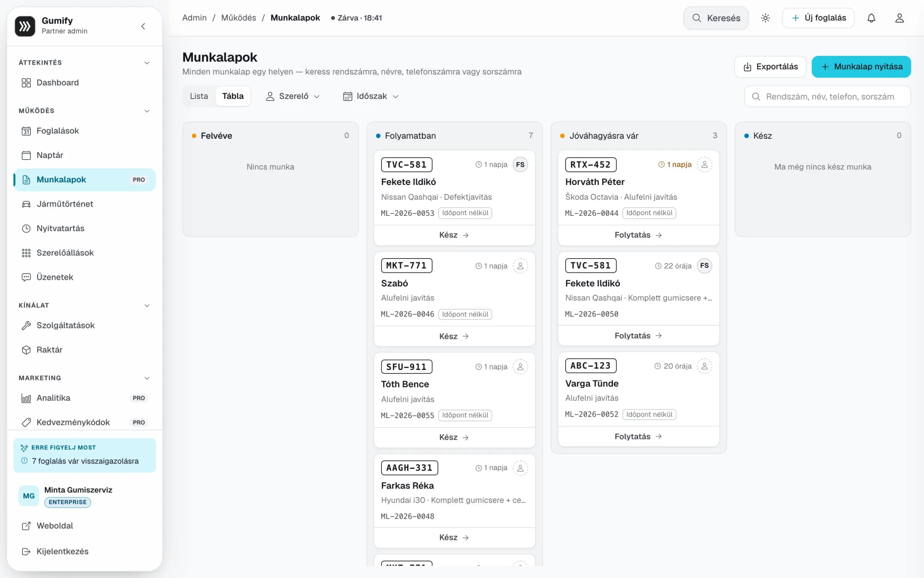
Task: Click the Rendszám, név, telefon search field
Action: pyautogui.click(x=827, y=96)
